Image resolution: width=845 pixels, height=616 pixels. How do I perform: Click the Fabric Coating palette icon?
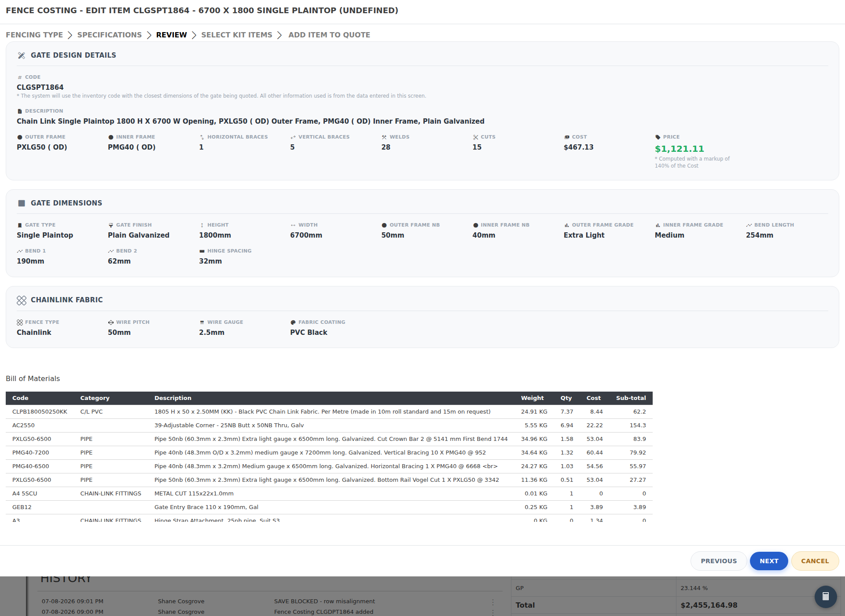[x=293, y=323]
